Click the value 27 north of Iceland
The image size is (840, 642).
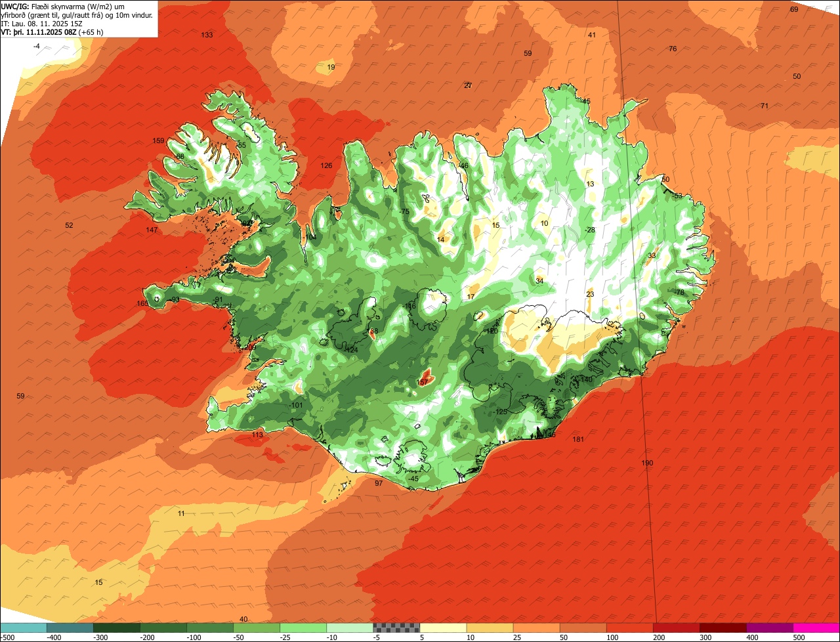(x=468, y=85)
